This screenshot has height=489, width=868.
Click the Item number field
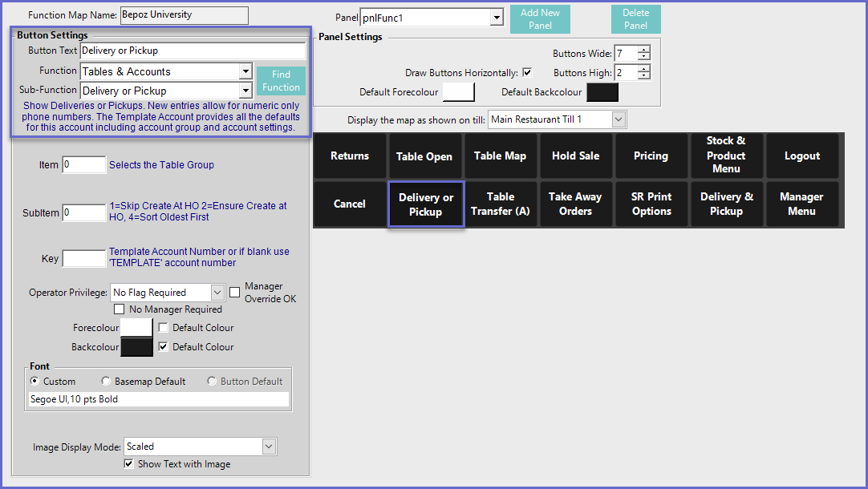point(83,165)
